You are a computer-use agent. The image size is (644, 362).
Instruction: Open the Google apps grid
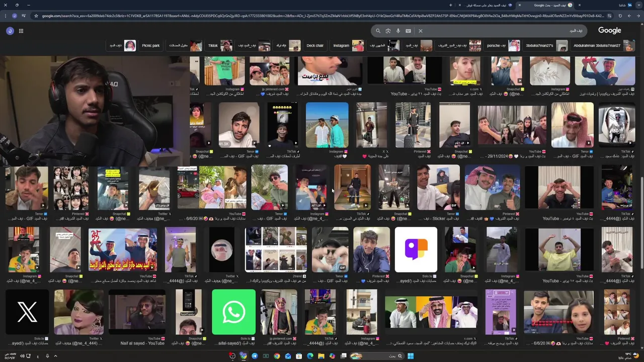(21, 31)
